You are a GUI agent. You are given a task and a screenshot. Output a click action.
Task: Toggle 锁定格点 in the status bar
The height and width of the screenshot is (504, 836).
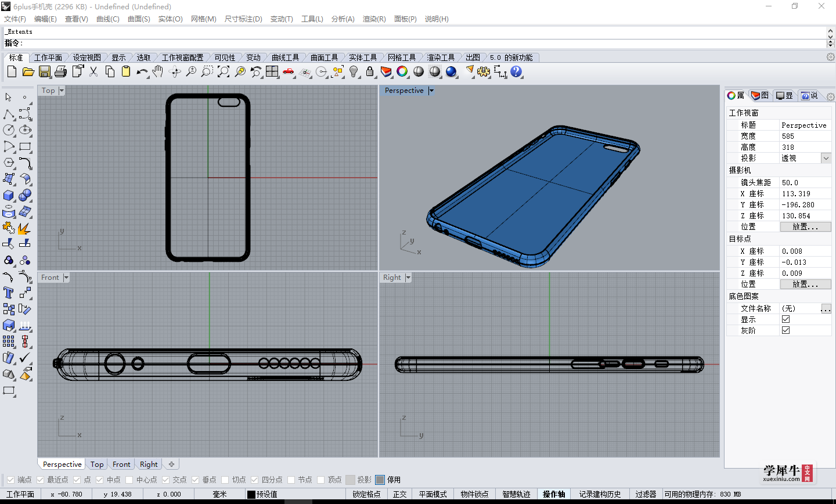(366, 494)
